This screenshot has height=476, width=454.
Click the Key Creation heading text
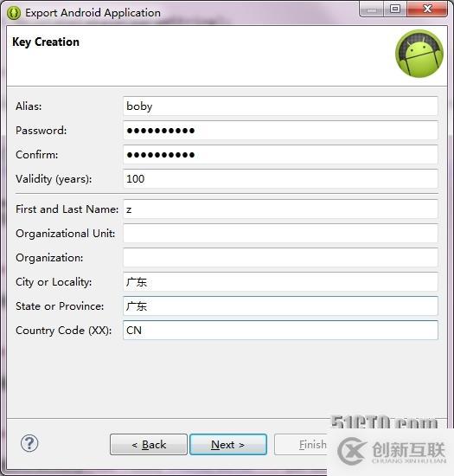tap(46, 42)
